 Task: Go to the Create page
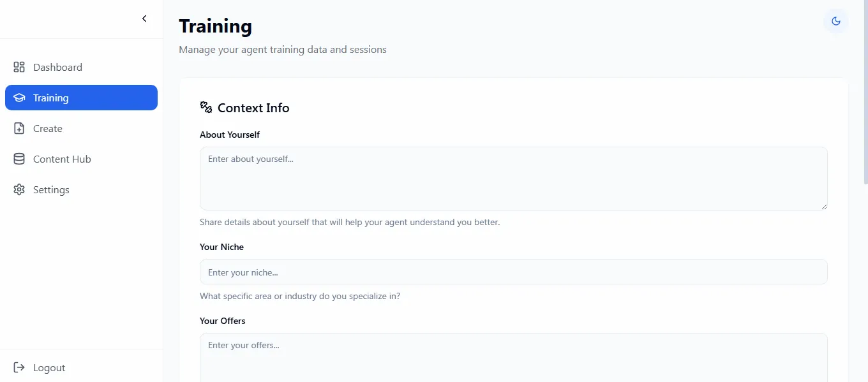point(48,128)
